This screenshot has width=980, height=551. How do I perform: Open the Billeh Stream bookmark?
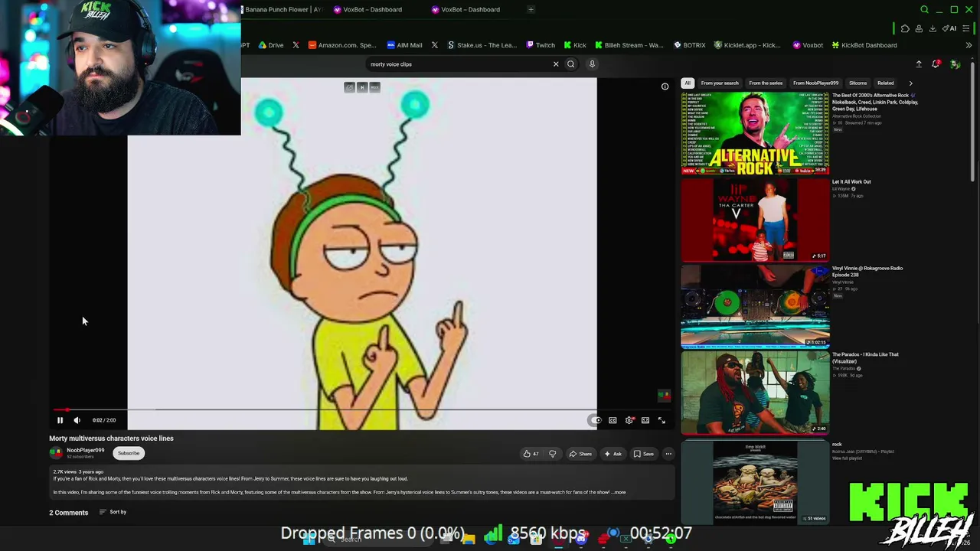[x=629, y=45]
